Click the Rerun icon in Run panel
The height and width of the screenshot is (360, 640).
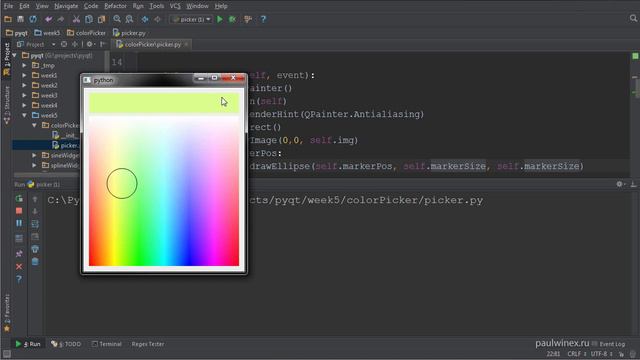tap(19, 199)
